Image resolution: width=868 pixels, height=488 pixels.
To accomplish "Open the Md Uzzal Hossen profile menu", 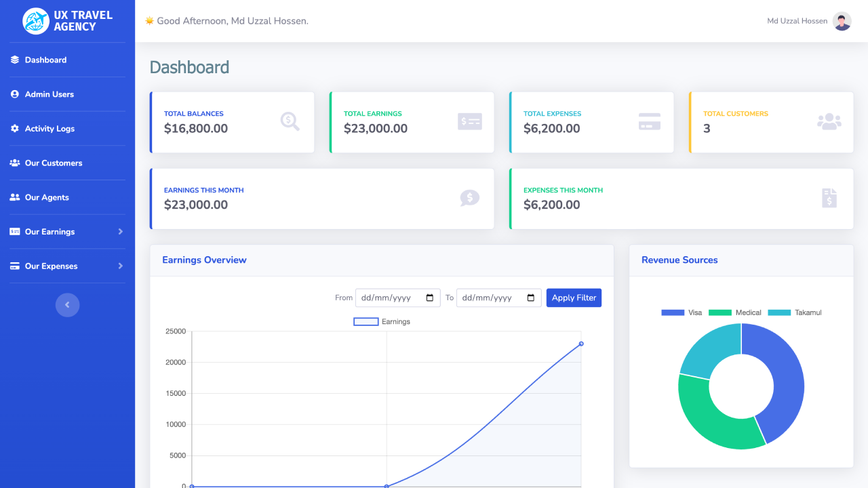I will pyautogui.click(x=810, y=21).
